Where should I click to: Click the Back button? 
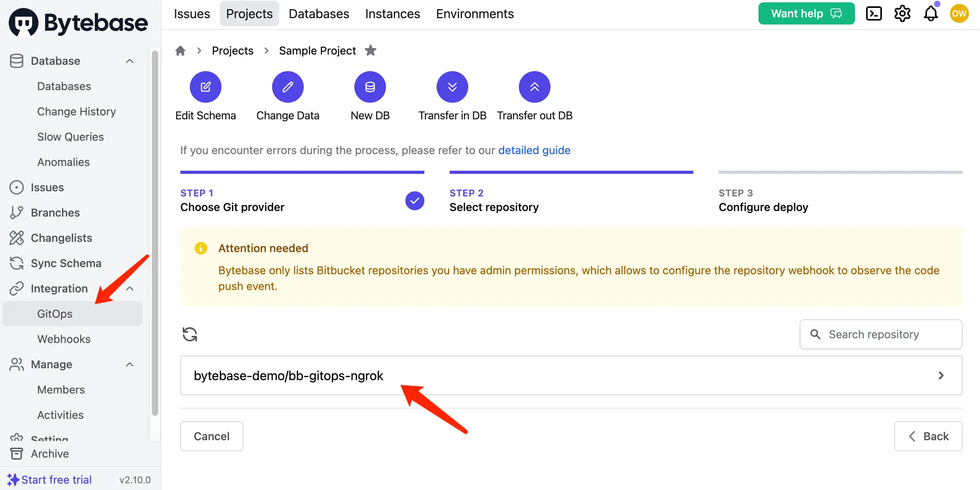[x=928, y=436]
